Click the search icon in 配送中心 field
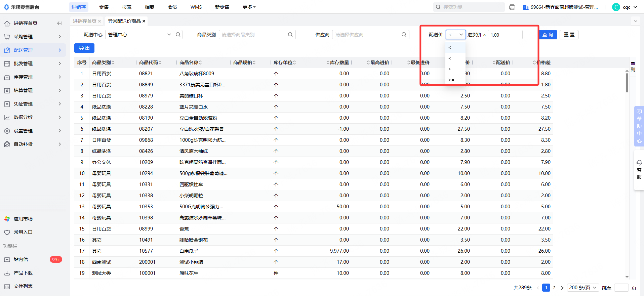This screenshot has width=644, height=296. click(178, 35)
